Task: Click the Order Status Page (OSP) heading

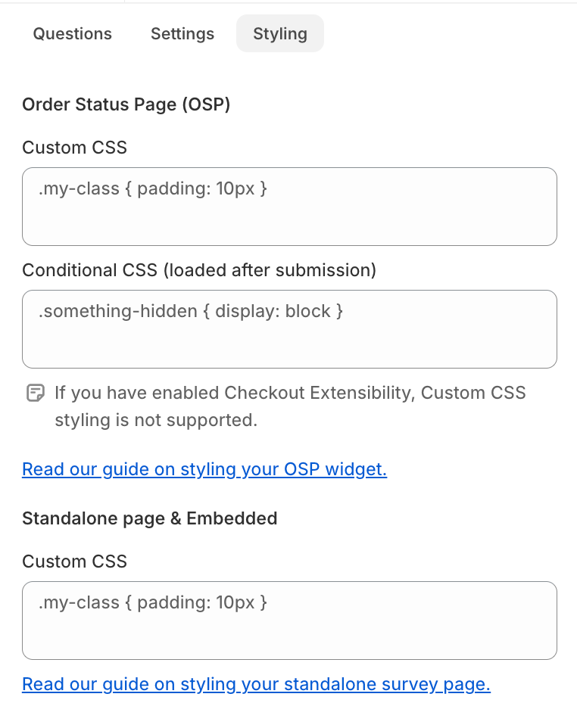Action: click(126, 104)
